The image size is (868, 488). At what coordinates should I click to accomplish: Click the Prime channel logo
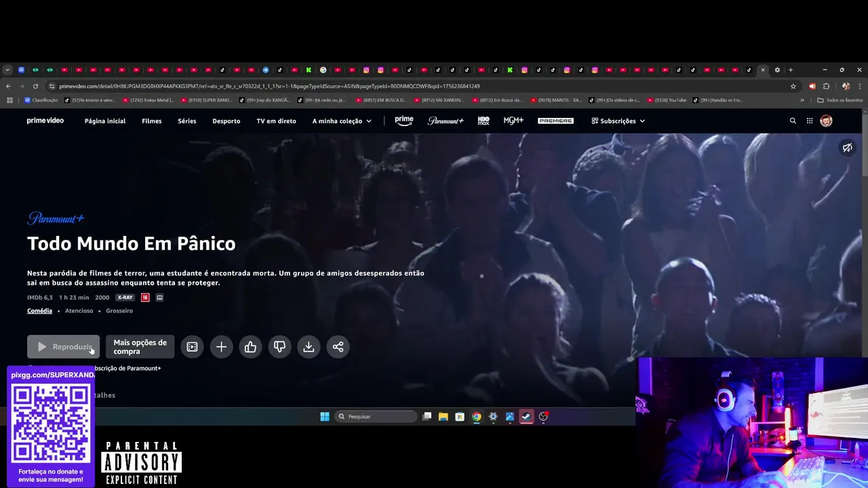pyautogui.click(x=404, y=121)
